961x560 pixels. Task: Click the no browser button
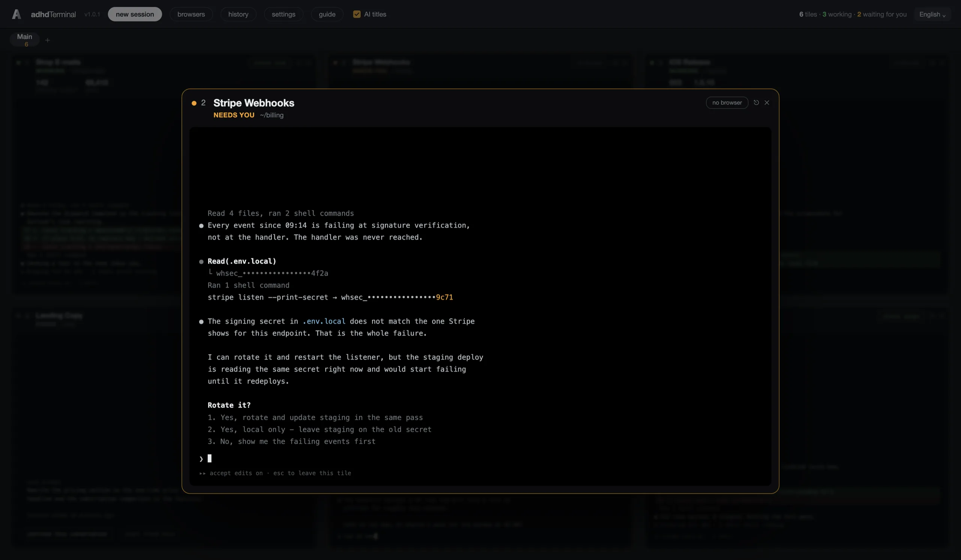click(x=727, y=102)
